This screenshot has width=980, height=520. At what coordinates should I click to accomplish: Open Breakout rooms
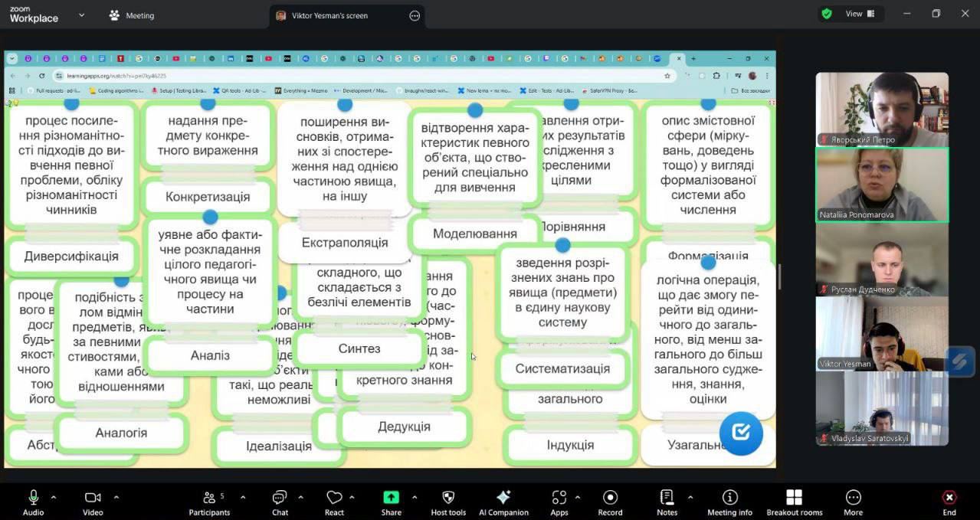coord(794,502)
